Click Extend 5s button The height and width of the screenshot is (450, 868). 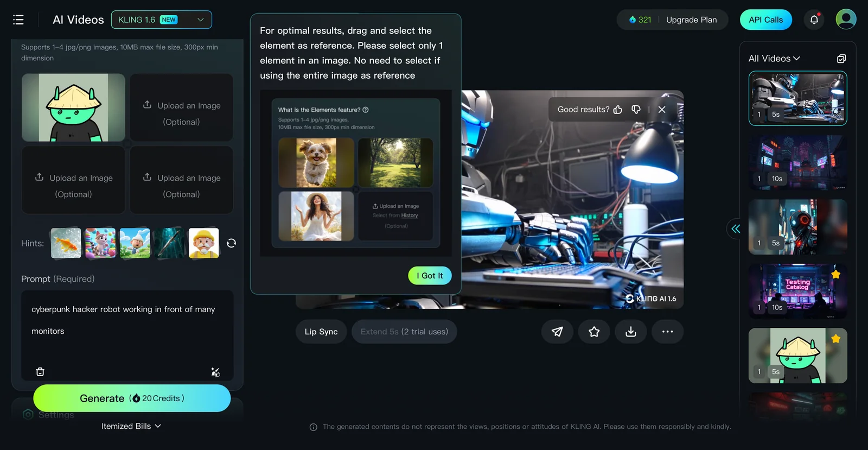pos(404,332)
